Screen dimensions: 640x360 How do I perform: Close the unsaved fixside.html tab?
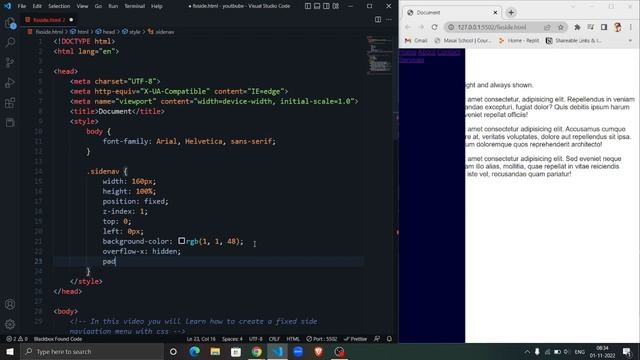[x=71, y=20]
